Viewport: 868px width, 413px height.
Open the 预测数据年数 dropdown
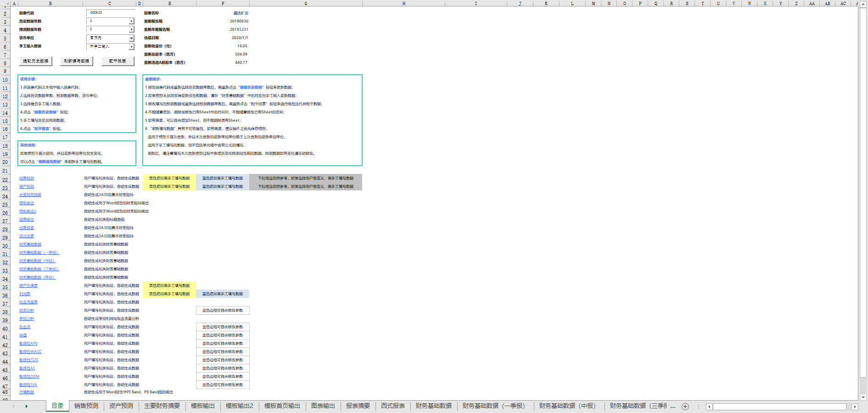(x=131, y=29)
